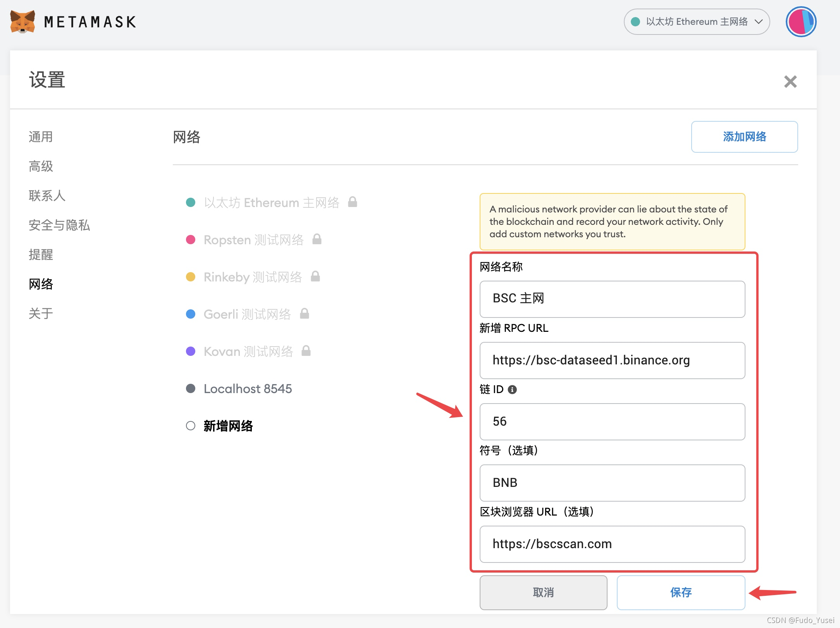Click the blue Goerli network dot

pos(191,314)
